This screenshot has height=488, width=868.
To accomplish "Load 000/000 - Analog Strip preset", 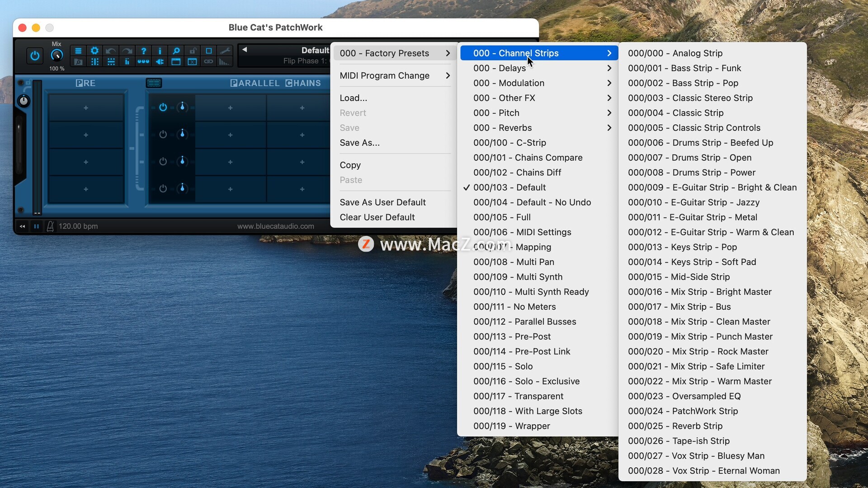I will [712, 53].
